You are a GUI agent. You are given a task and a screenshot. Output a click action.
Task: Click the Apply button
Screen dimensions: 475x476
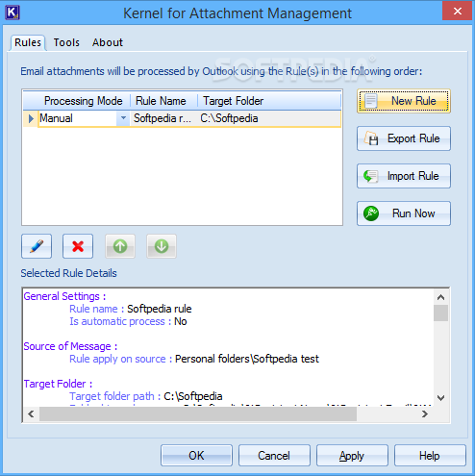pos(352,455)
